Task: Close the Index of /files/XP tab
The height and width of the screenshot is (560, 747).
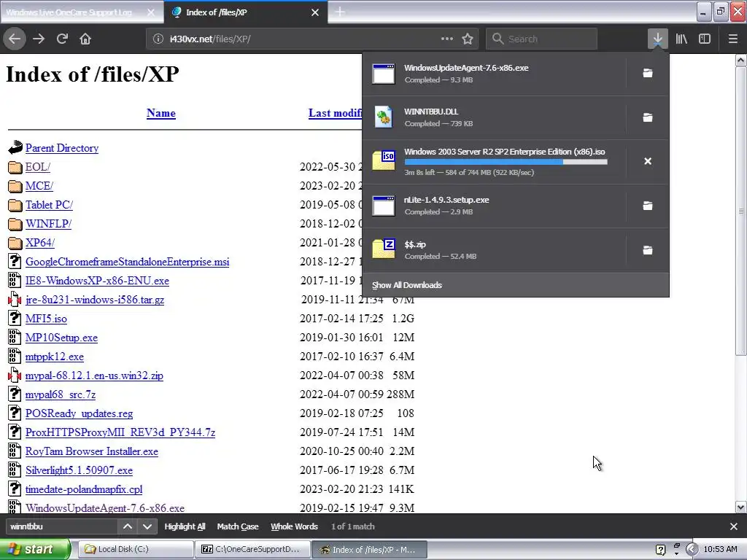Action: click(315, 12)
